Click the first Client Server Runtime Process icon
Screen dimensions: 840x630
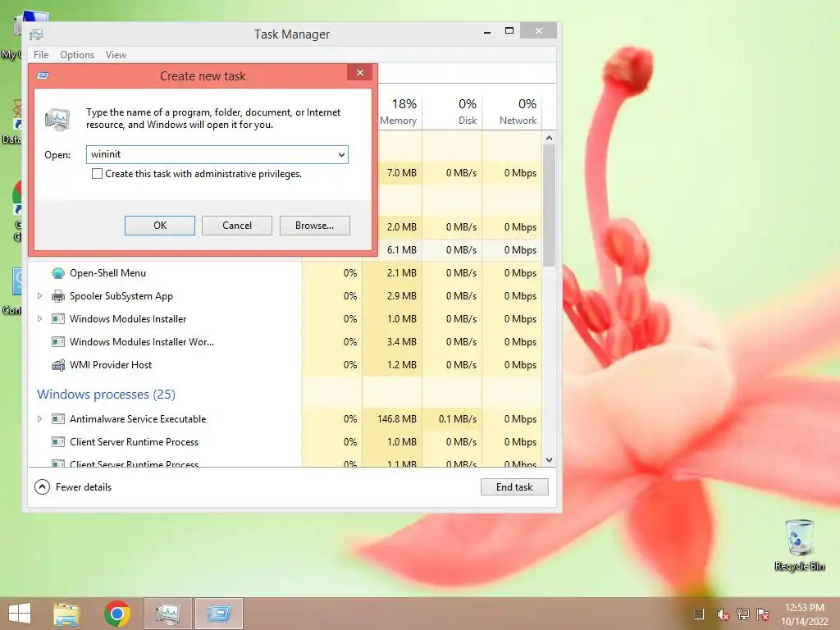pos(58,442)
